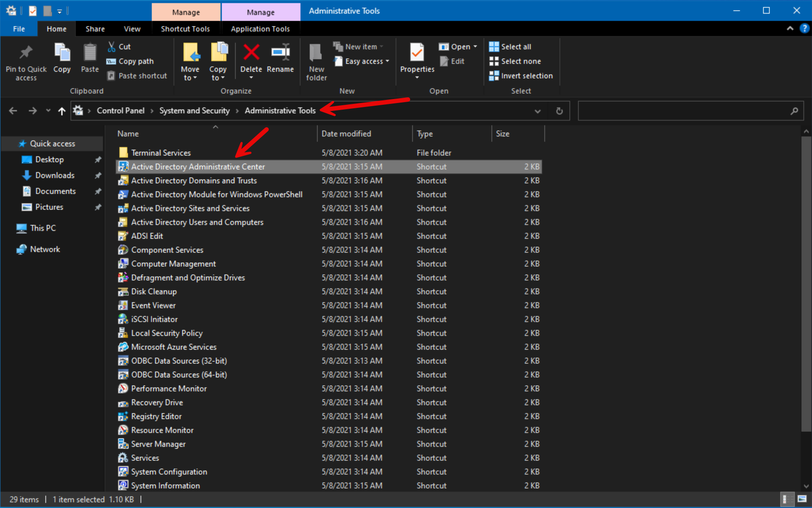Click inside the search box

point(687,110)
